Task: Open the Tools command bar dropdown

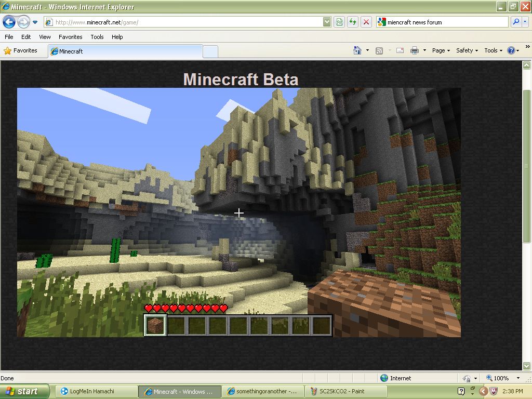Action: [494, 50]
